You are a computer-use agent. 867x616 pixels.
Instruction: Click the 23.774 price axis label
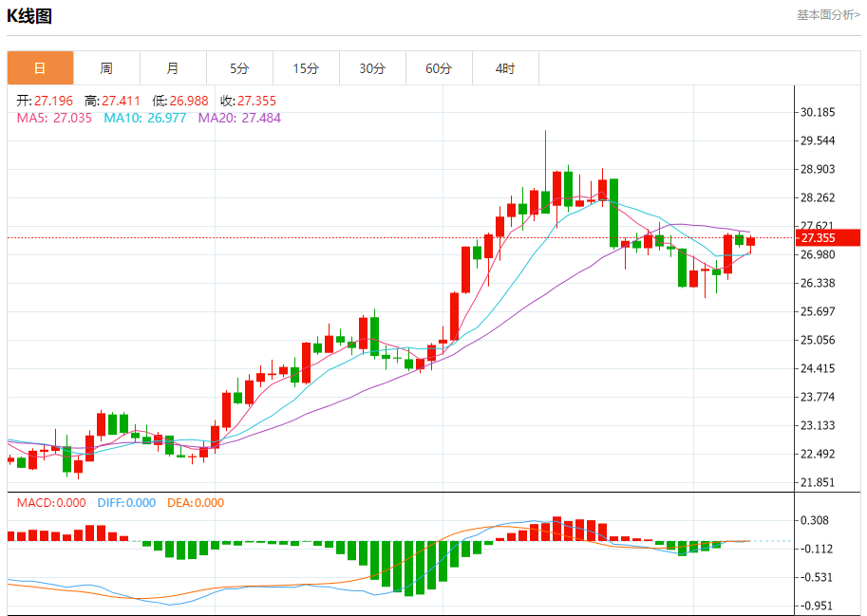click(818, 397)
